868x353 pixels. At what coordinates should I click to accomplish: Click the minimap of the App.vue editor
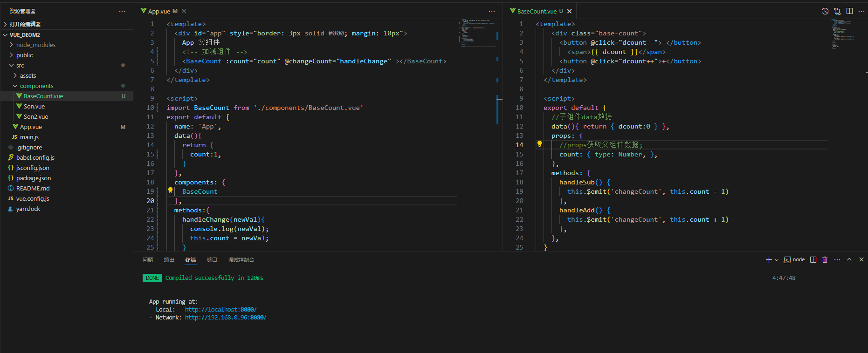pyautogui.click(x=476, y=32)
